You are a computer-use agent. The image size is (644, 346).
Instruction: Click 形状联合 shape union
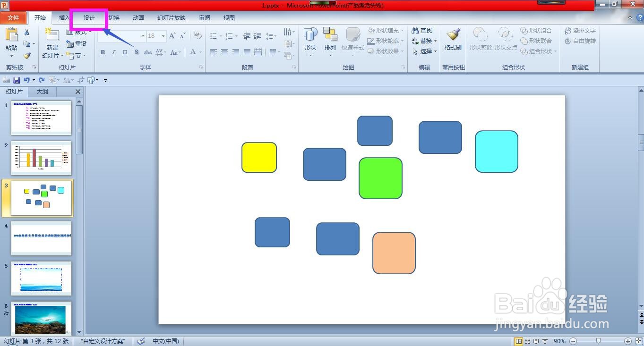pyautogui.click(x=536, y=41)
